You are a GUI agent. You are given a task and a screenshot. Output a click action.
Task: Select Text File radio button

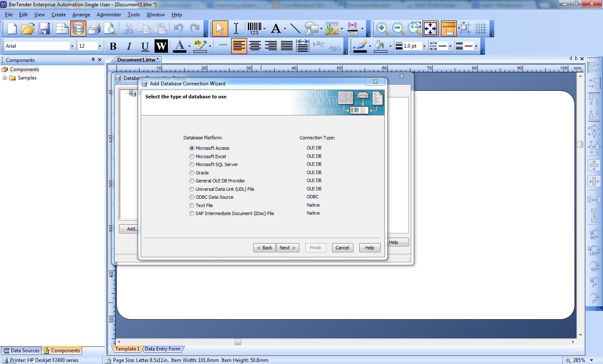(x=192, y=205)
